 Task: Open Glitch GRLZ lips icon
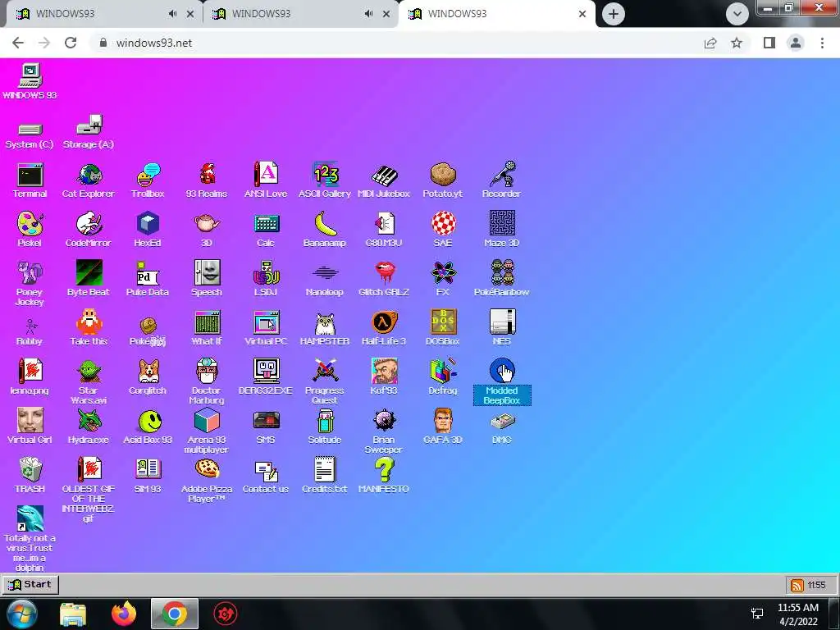(x=384, y=273)
